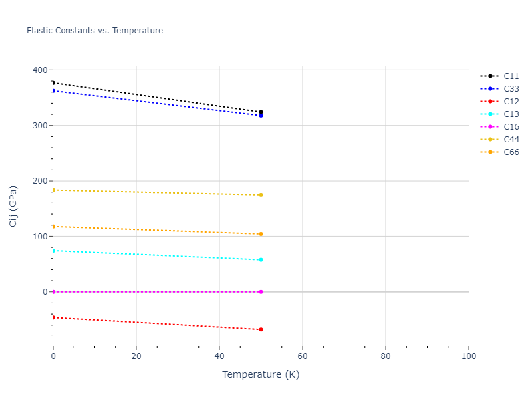Click the "Elastic Constants vs. Temperature" chart title
The width and height of the screenshot is (532, 399).
pyautogui.click(x=94, y=31)
